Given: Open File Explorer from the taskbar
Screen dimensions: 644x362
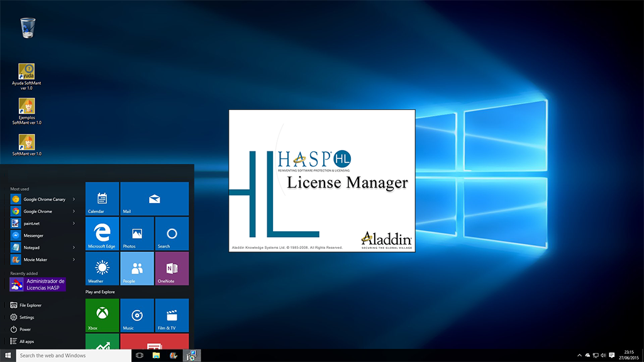Looking at the screenshot, I should click(x=157, y=356).
